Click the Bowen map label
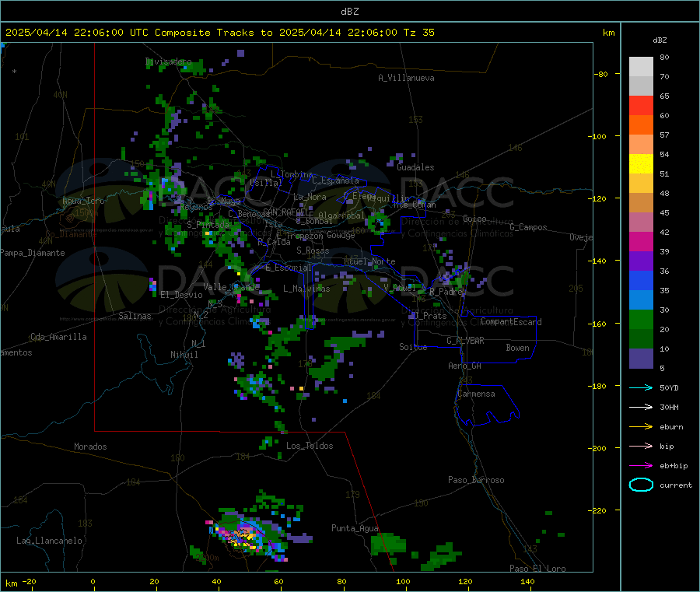 tap(518, 348)
